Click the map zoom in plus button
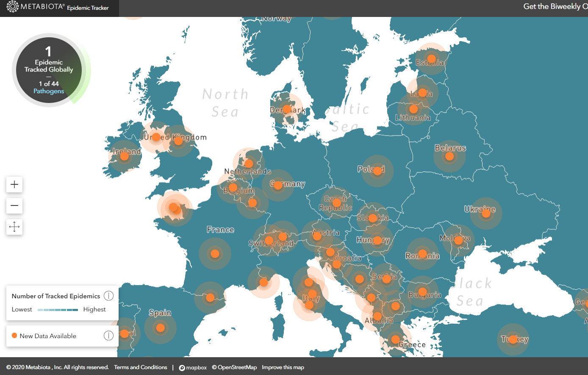Image resolution: width=588 pixels, height=375 pixels. tap(14, 184)
